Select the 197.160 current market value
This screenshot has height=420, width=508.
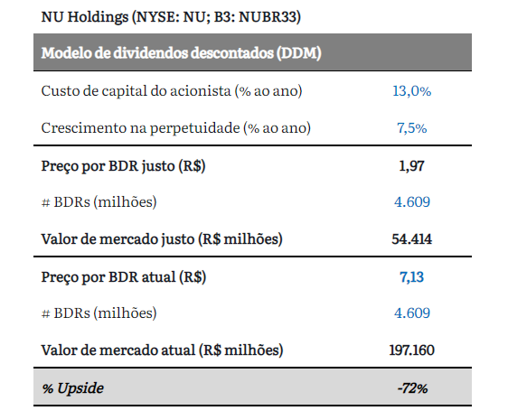412,350
